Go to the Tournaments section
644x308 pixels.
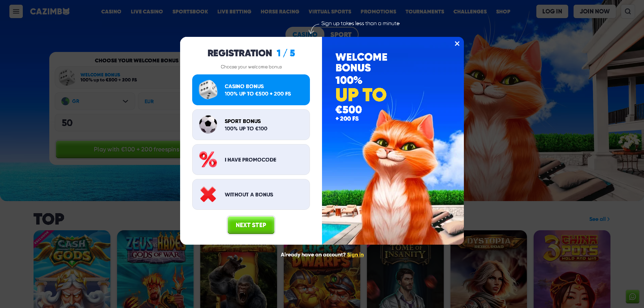click(425, 11)
